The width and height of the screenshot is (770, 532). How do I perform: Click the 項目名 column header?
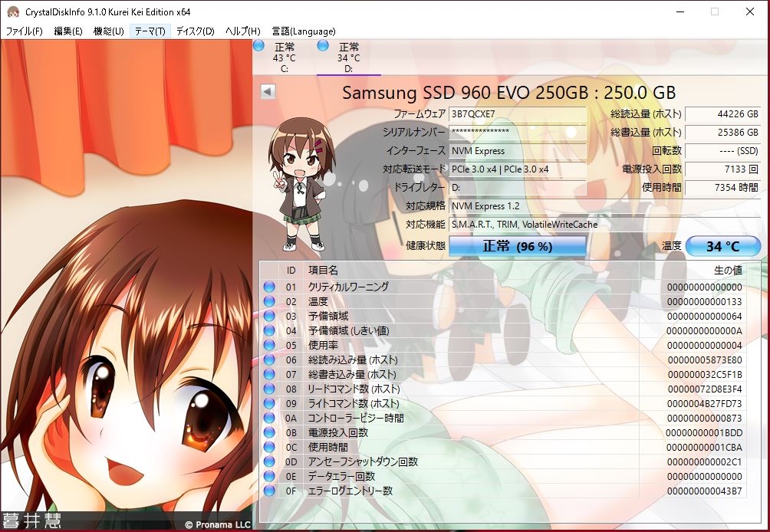323,270
